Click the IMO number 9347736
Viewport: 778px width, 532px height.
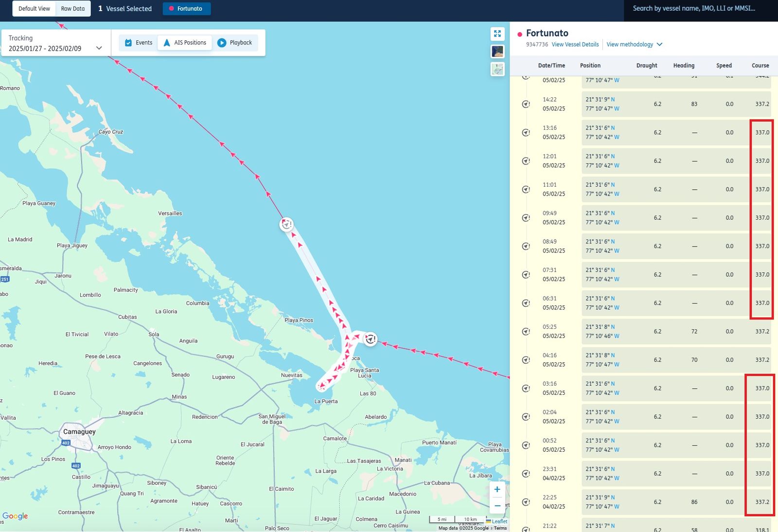pos(537,44)
